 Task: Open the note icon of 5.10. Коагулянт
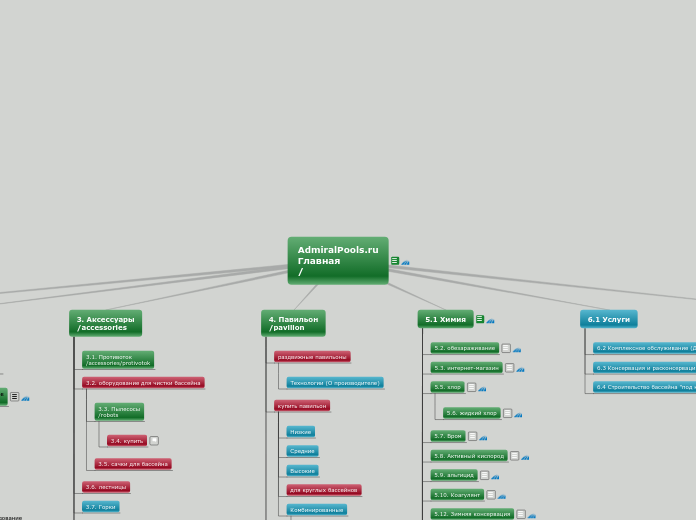coord(490,495)
